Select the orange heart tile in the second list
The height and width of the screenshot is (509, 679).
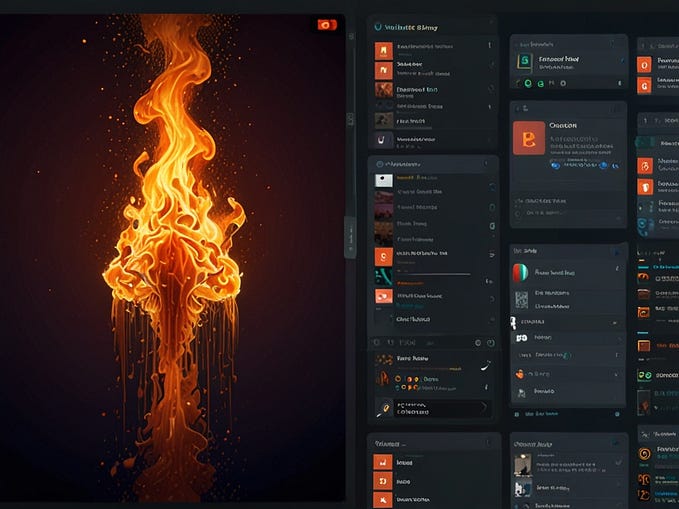click(384, 296)
